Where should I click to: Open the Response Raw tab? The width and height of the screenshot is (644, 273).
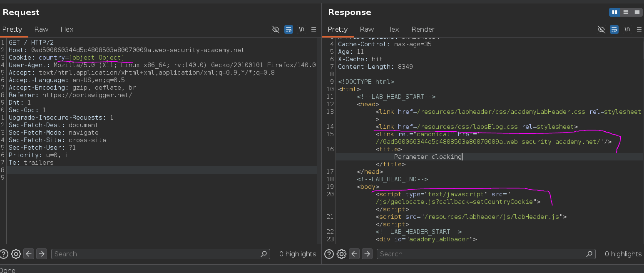367,29
